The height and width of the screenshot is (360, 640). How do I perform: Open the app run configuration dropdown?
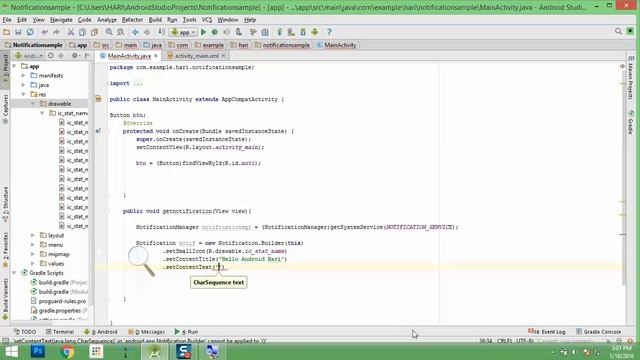pyautogui.click(x=184, y=32)
